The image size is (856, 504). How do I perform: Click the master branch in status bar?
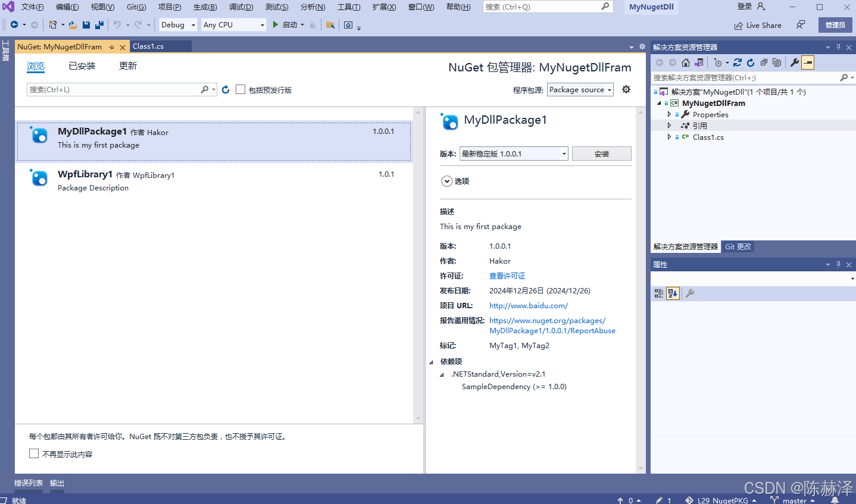coord(793,500)
